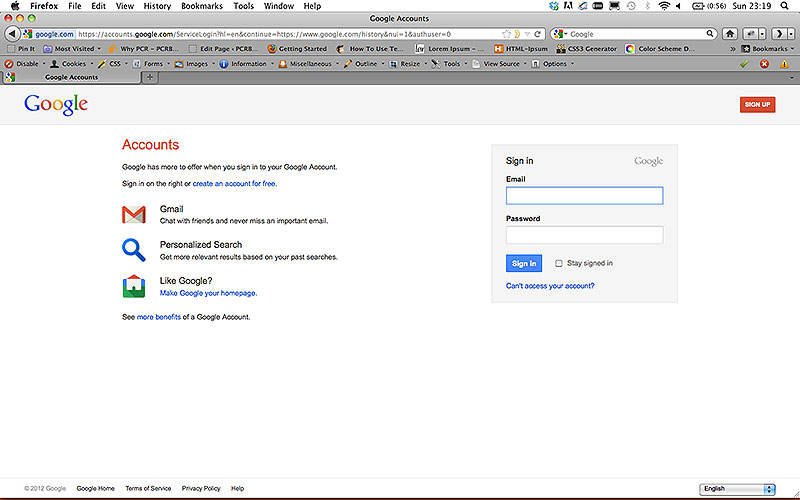
Task: Click the volume icon in the menu bar
Action: click(679, 6)
